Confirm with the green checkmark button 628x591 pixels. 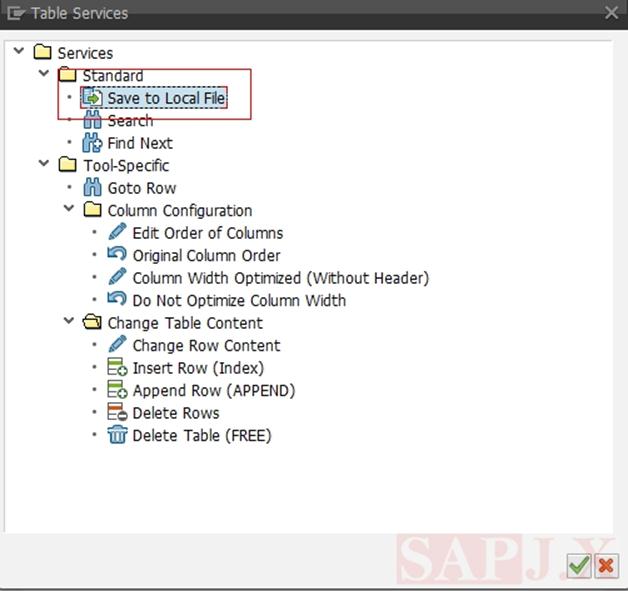click(x=579, y=566)
